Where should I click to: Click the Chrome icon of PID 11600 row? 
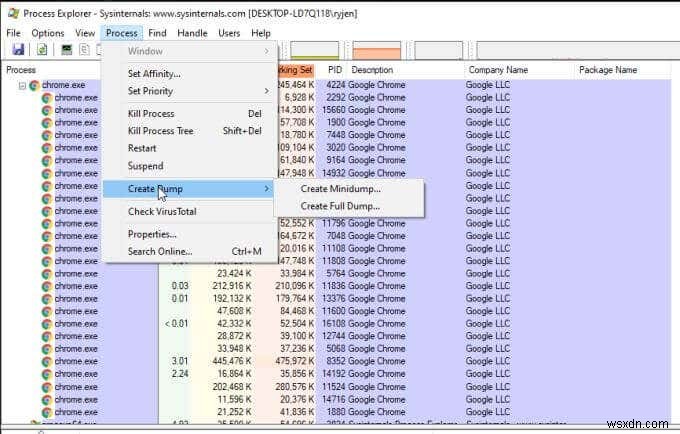pyautogui.click(x=47, y=312)
